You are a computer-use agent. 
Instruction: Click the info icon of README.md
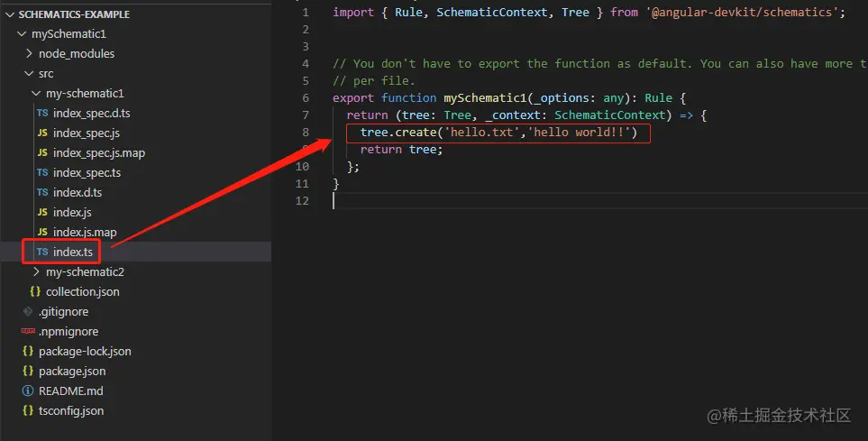(28, 391)
